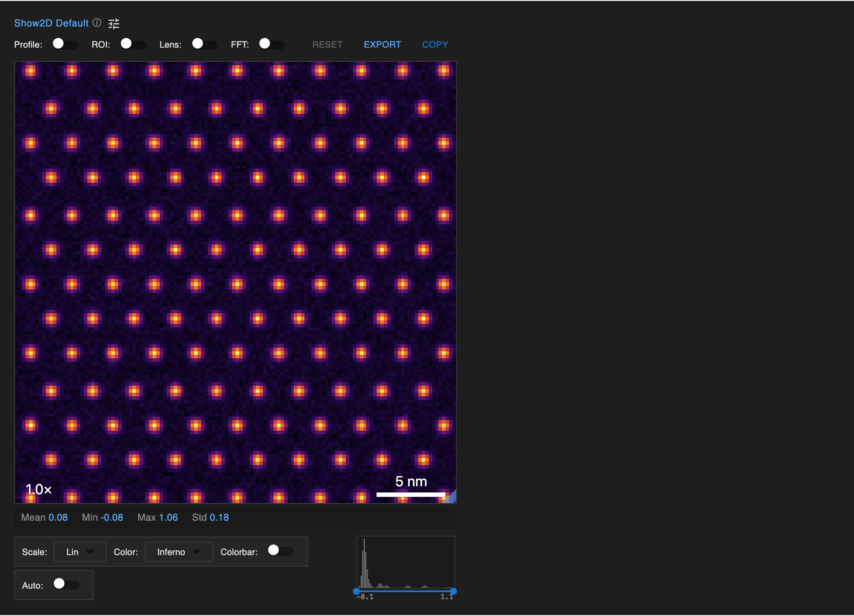This screenshot has width=854, height=616.
Task: Click the RESET control
Action: pyautogui.click(x=327, y=45)
